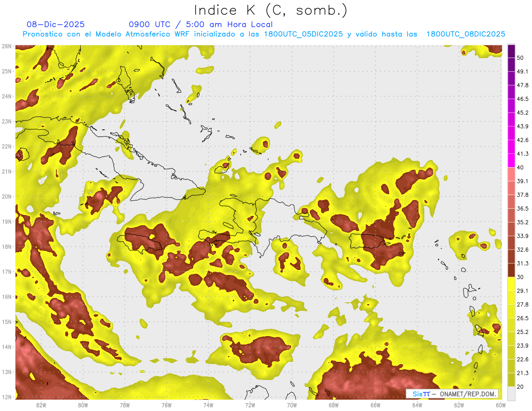Click longitude label "80W"

tap(83, 405)
